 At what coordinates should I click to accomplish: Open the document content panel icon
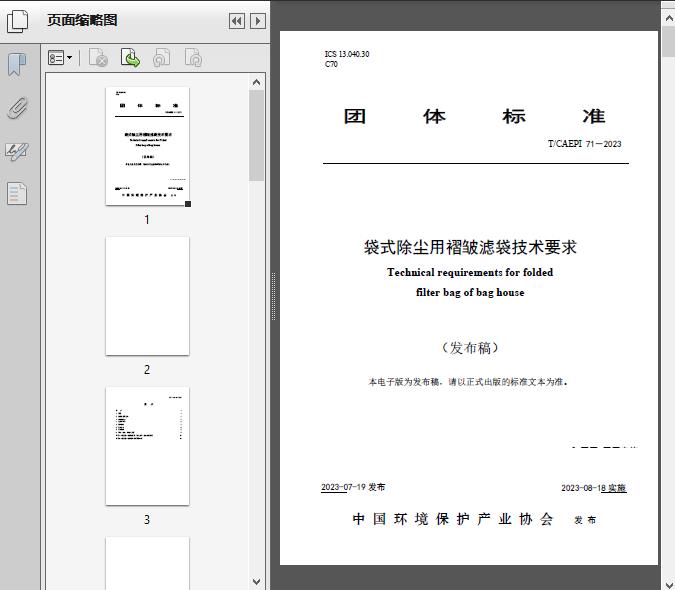[17, 194]
